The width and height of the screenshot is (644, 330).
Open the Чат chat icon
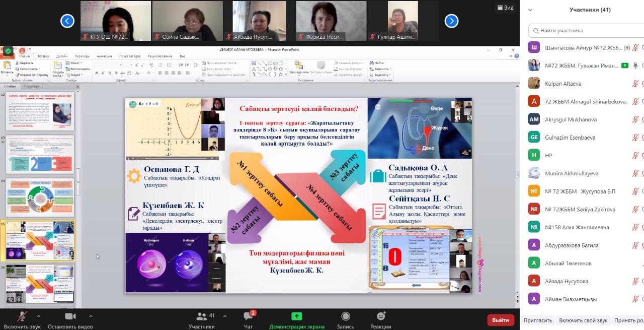tap(248, 316)
